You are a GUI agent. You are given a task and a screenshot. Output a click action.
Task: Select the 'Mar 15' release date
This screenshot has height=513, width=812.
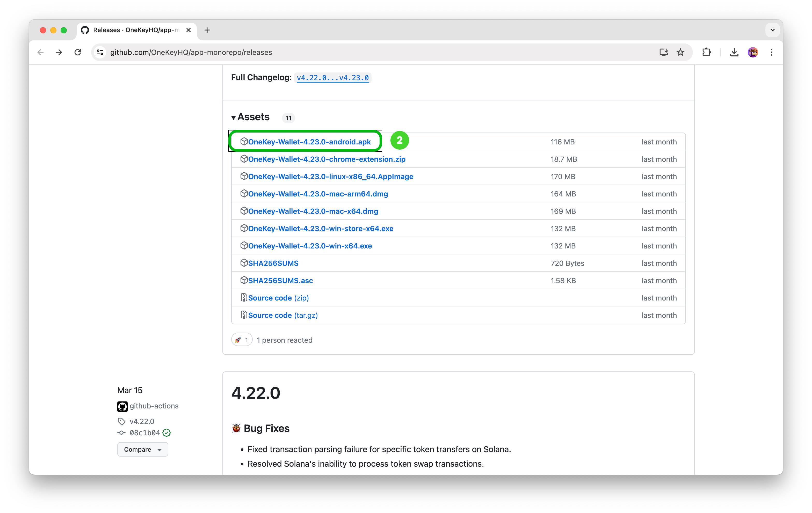click(130, 390)
